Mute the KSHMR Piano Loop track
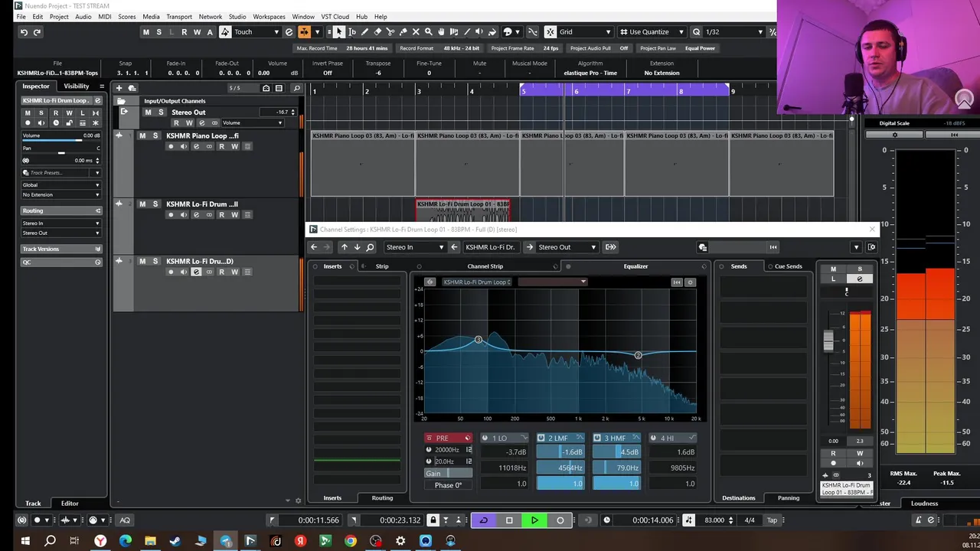This screenshot has height=551, width=980. (142, 135)
